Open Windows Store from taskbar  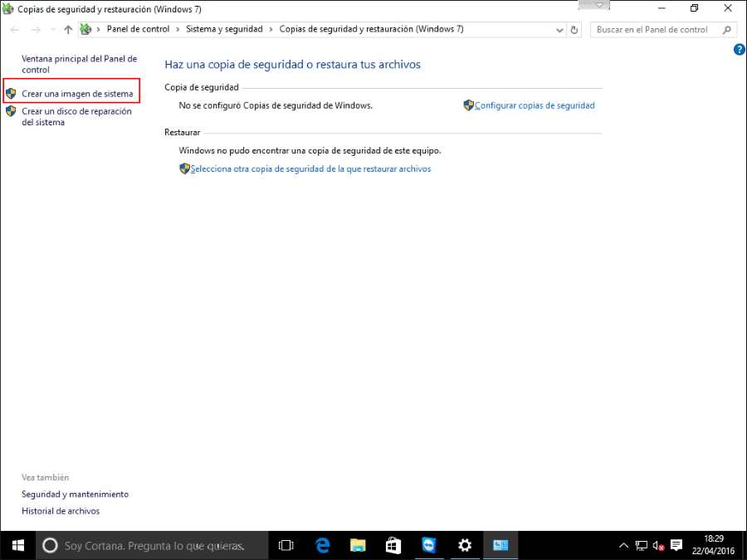click(393, 545)
